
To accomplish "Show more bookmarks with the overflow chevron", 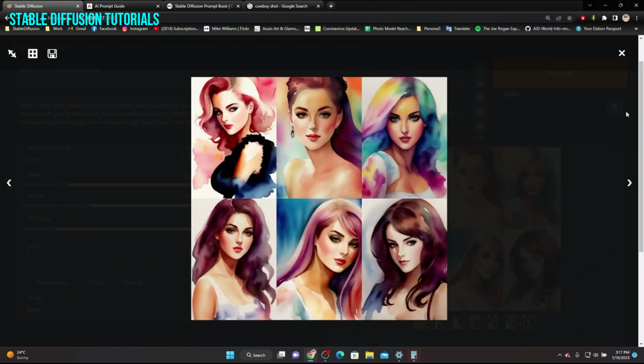I will coord(636,28).
